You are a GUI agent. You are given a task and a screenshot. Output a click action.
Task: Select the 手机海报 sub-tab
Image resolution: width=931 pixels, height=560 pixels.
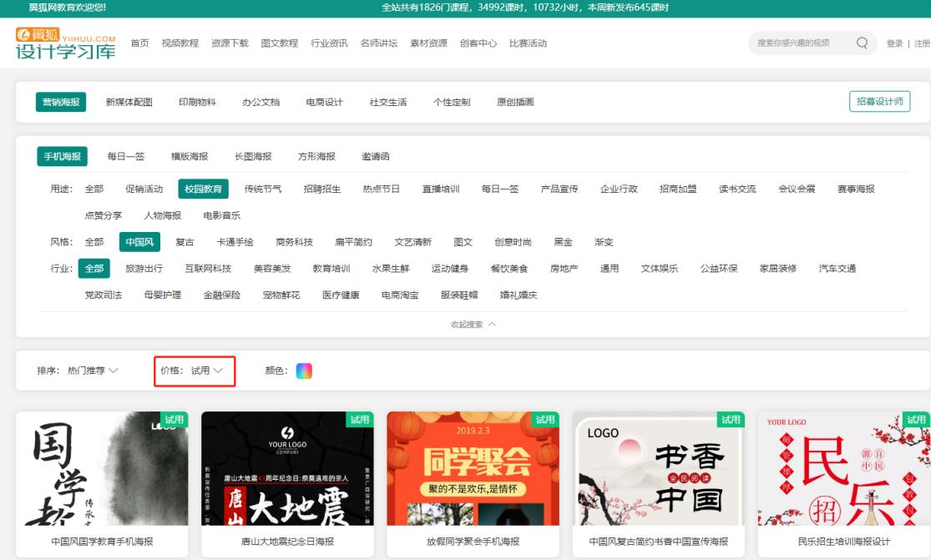coord(62,156)
